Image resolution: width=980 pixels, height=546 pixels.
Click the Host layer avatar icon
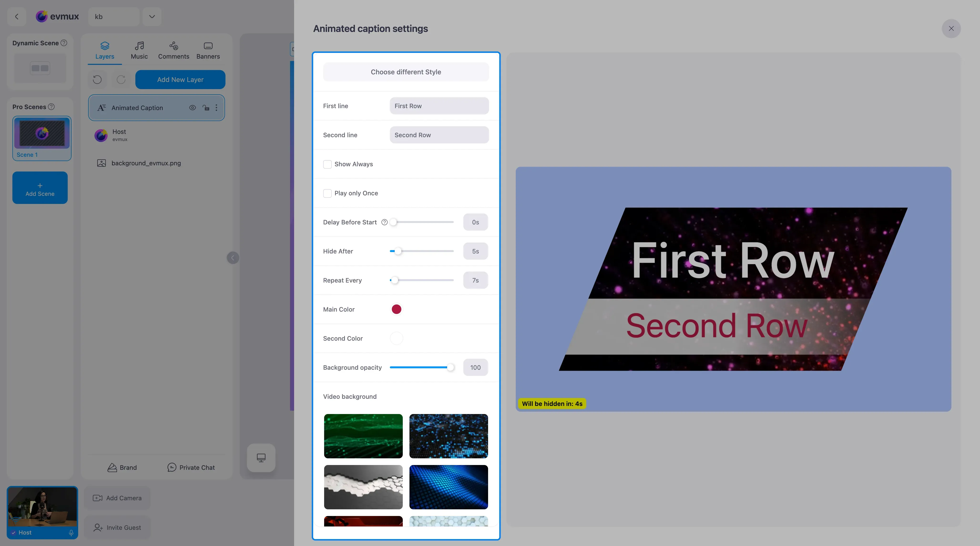[101, 135]
